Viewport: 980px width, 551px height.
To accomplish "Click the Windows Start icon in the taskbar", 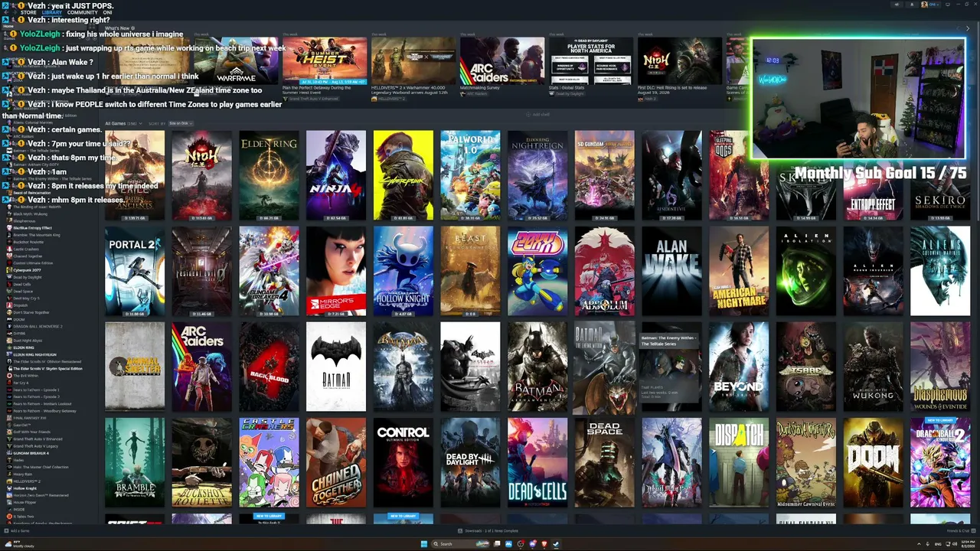I will point(423,544).
